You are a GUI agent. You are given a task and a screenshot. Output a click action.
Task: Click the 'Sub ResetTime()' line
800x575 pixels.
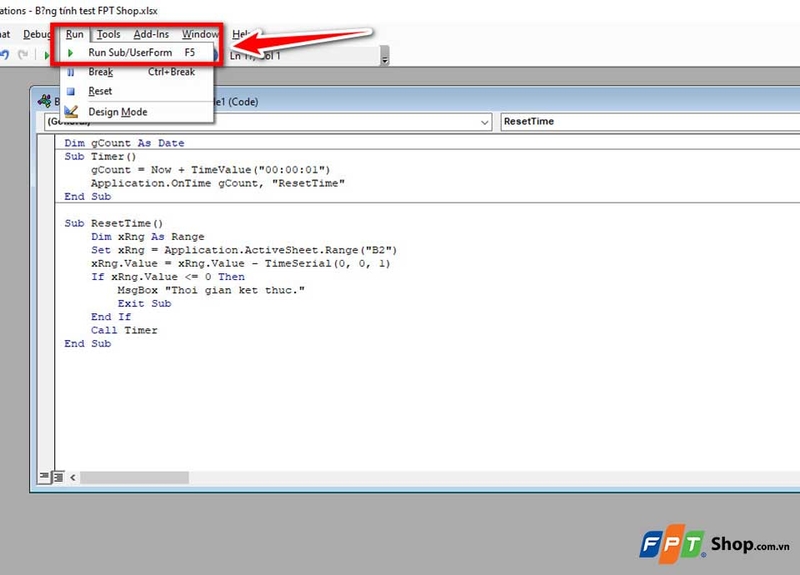pos(113,223)
